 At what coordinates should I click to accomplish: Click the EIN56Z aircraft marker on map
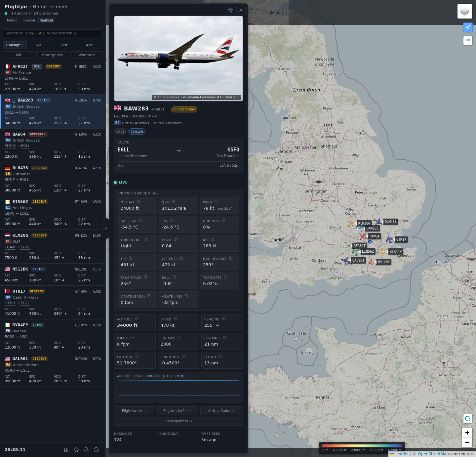click(355, 252)
